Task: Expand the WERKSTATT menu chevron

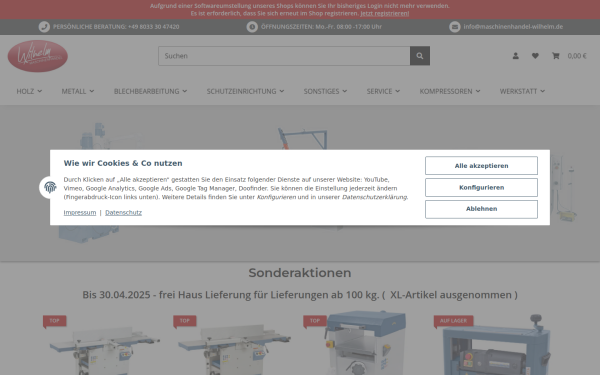Action: coord(543,91)
